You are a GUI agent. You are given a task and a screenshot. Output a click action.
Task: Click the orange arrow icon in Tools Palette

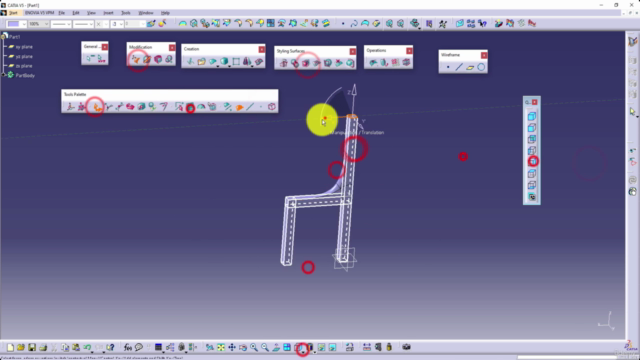(x=240, y=107)
